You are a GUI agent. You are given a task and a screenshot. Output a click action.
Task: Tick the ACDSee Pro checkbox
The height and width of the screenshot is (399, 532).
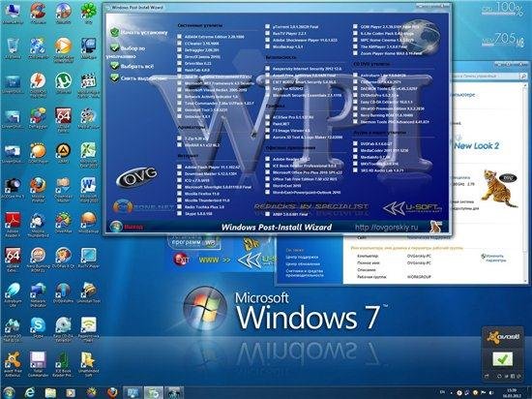pos(268,117)
